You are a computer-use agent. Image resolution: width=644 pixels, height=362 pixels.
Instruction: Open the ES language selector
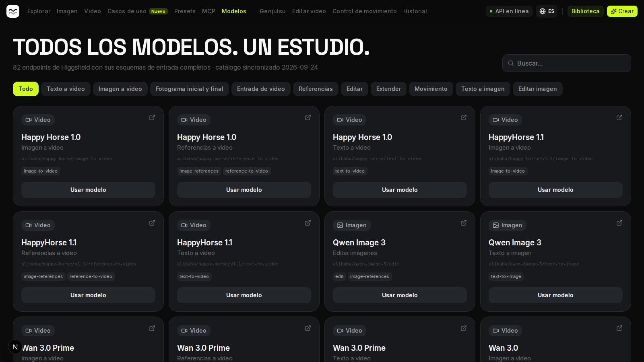(547, 11)
